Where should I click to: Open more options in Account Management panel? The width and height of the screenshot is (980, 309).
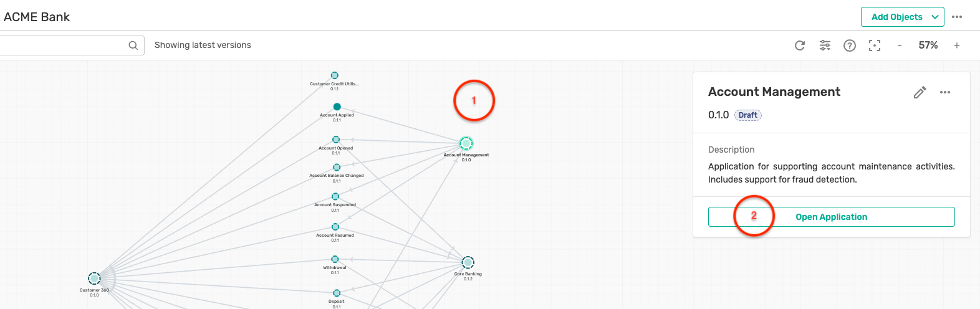(945, 92)
